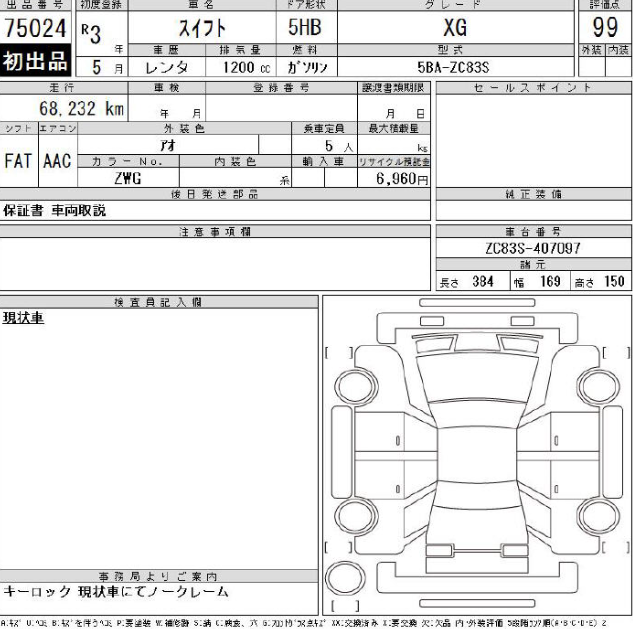Select the lot number 75024

(37, 28)
